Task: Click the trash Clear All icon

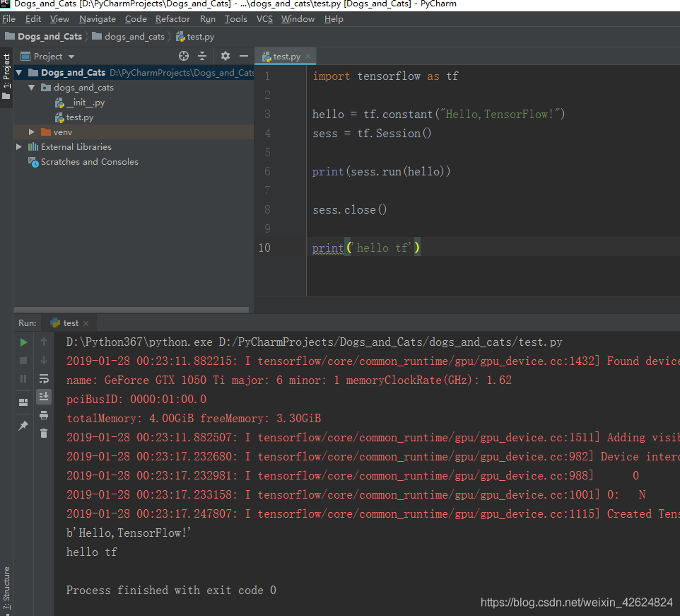Action: (44, 434)
